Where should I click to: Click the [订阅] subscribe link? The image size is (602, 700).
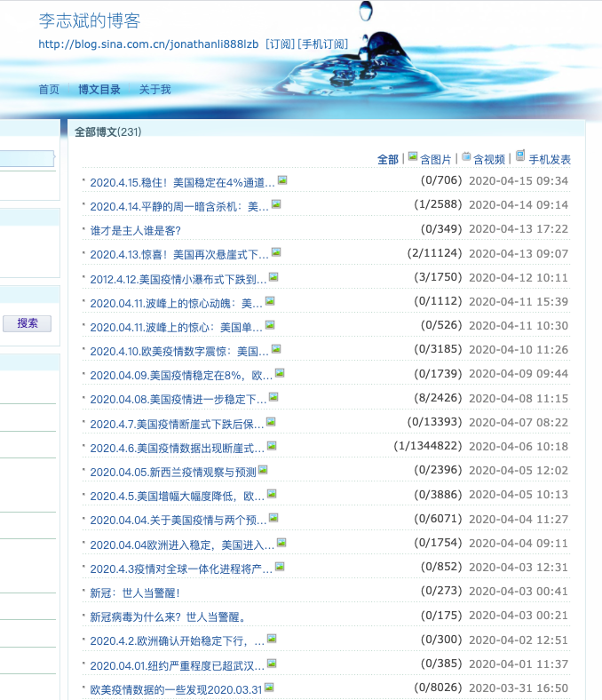[280, 44]
